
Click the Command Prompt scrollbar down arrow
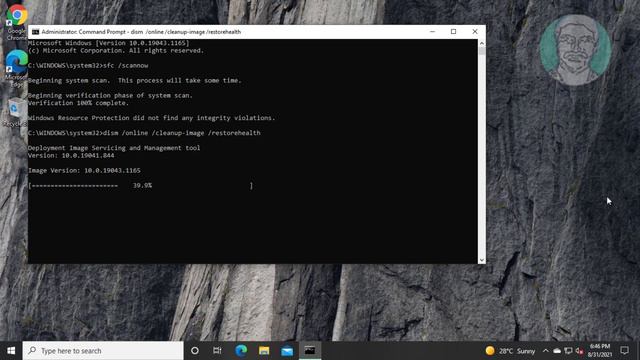click(x=482, y=260)
